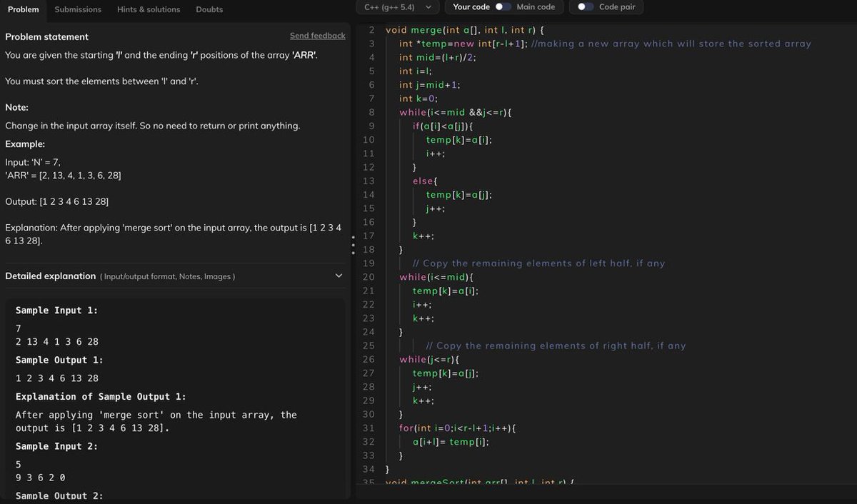Switch to the Submissions tab
Screen dimensions: 857x504
(x=78, y=9)
